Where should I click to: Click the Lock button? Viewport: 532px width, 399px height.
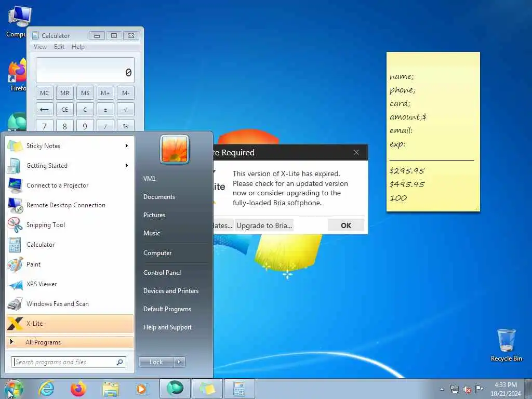pyautogui.click(x=156, y=362)
